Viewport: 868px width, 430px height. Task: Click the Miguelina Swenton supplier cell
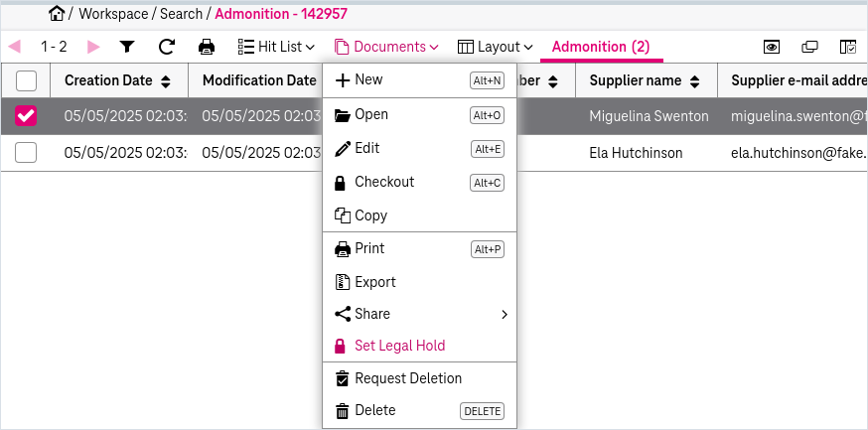[x=649, y=116]
